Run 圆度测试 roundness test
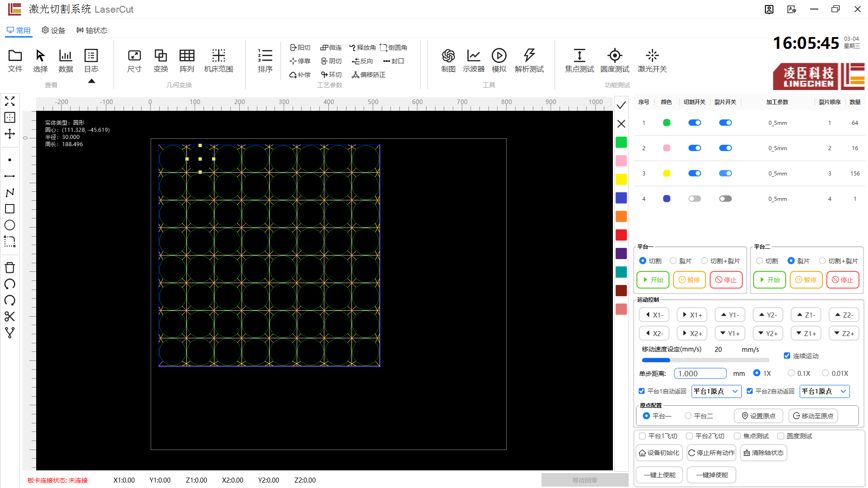The height and width of the screenshot is (488, 868). coord(615,61)
